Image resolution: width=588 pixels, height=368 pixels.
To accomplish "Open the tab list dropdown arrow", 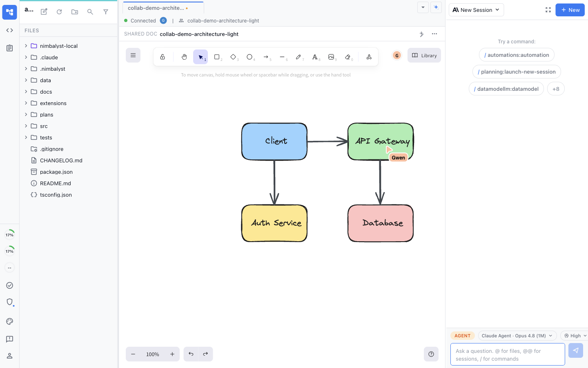I will click(423, 7).
